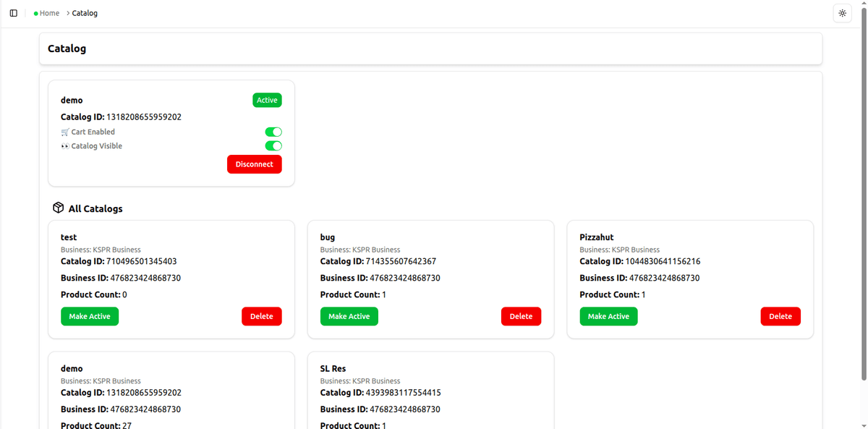Delete the bug catalog

coord(521,316)
